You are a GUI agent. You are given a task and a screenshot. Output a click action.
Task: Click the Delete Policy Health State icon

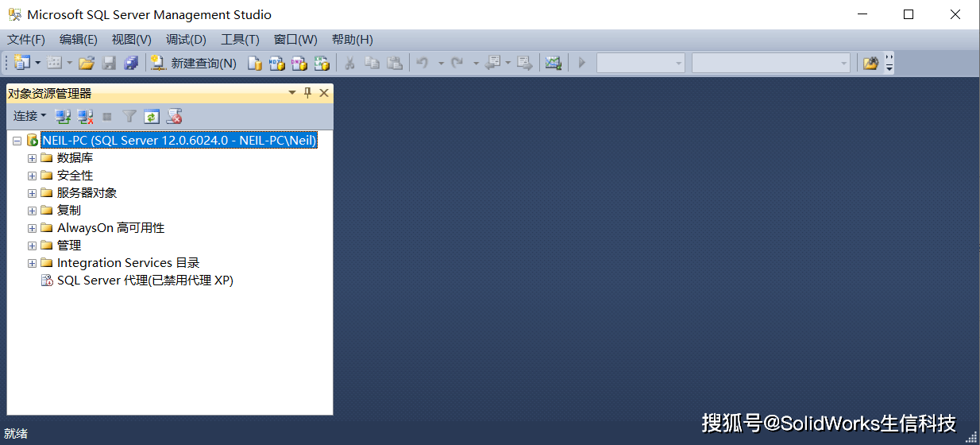pyautogui.click(x=175, y=117)
